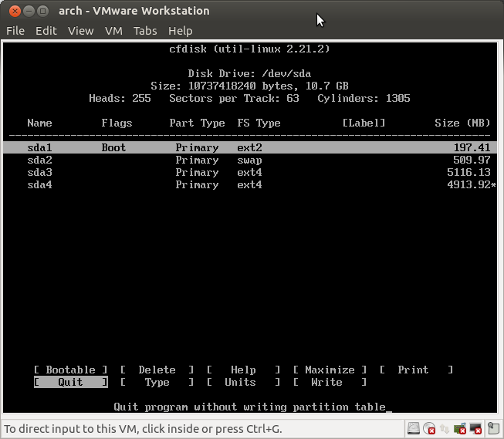Click the quit program hint message
The image size is (504, 439).
(x=249, y=407)
